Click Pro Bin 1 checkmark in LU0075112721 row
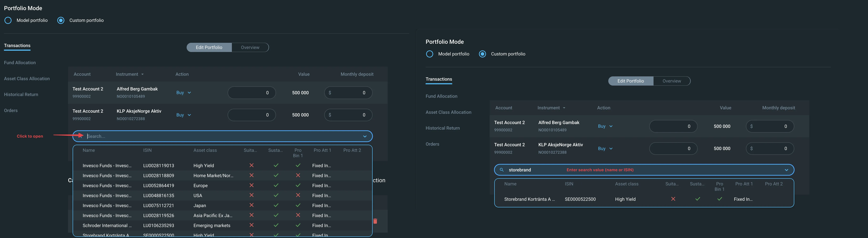This screenshot has width=868, height=238. [x=298, y=205]
